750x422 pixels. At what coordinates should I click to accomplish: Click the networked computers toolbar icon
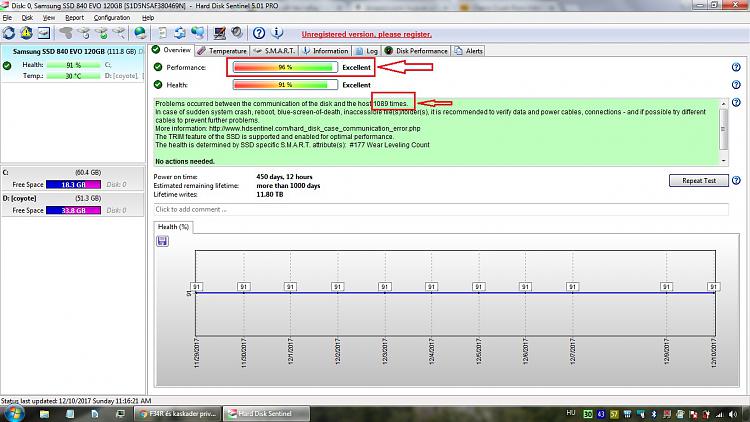(198, 33)
